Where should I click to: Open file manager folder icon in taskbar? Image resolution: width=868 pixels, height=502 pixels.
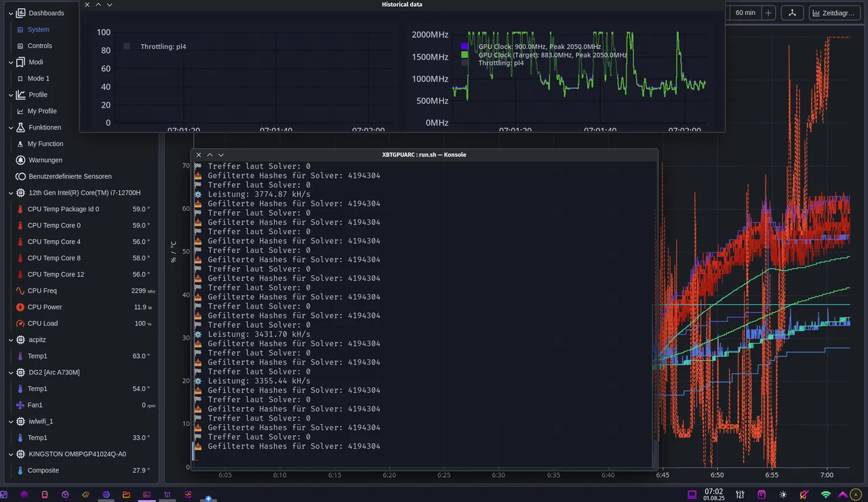tap(126, 495)
